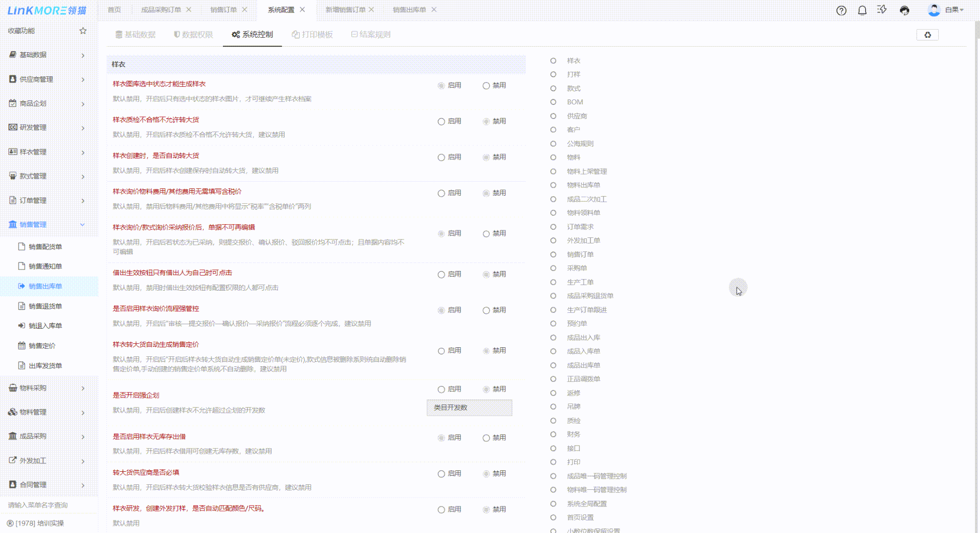Switch to the 打印模板 tab
The image size is (980, 533).
coord(312,35)
